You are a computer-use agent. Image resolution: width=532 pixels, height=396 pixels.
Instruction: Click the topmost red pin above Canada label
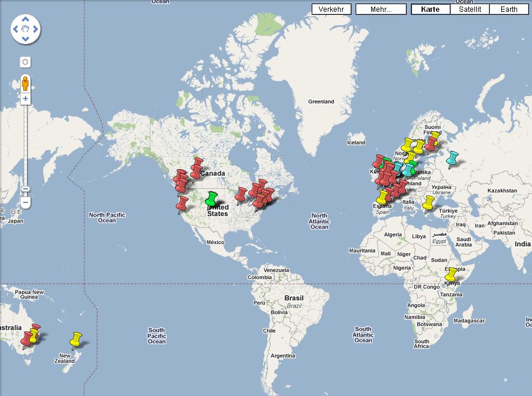[x=198, y=164]
